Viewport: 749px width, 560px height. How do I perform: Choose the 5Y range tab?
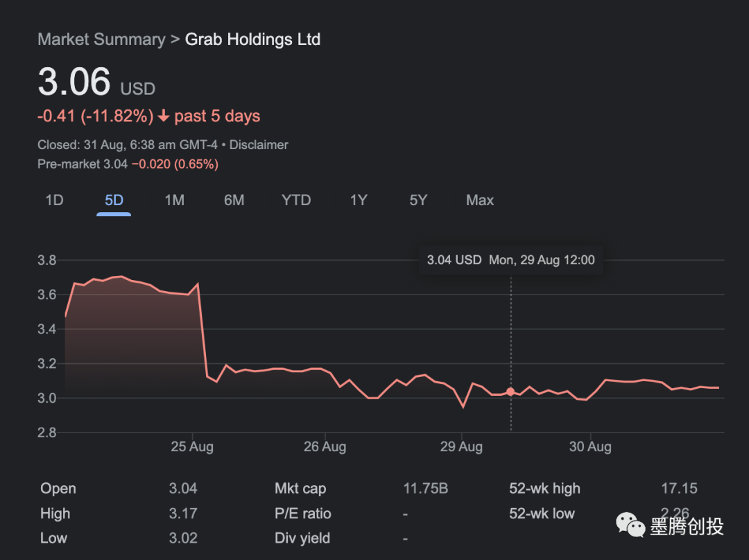pyautogui.click(x=418, y=200)
